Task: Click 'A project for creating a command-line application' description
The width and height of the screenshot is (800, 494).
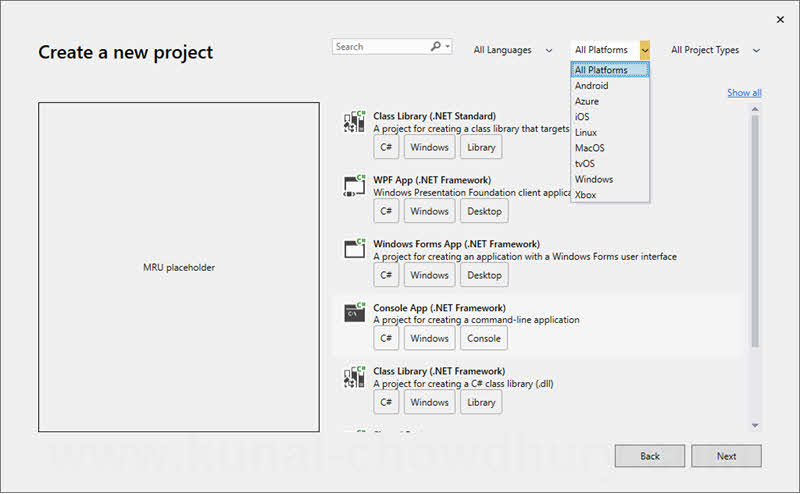Action: point(476,320)
